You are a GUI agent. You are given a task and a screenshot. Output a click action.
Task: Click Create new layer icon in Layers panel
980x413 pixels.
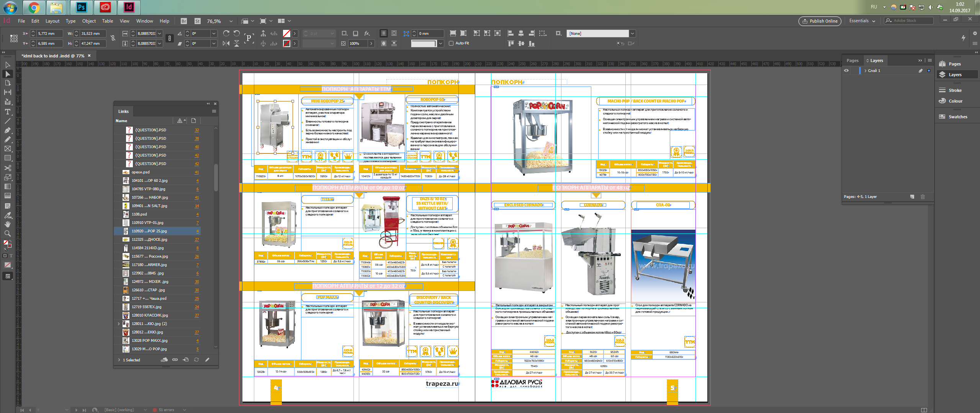point(912,197)
